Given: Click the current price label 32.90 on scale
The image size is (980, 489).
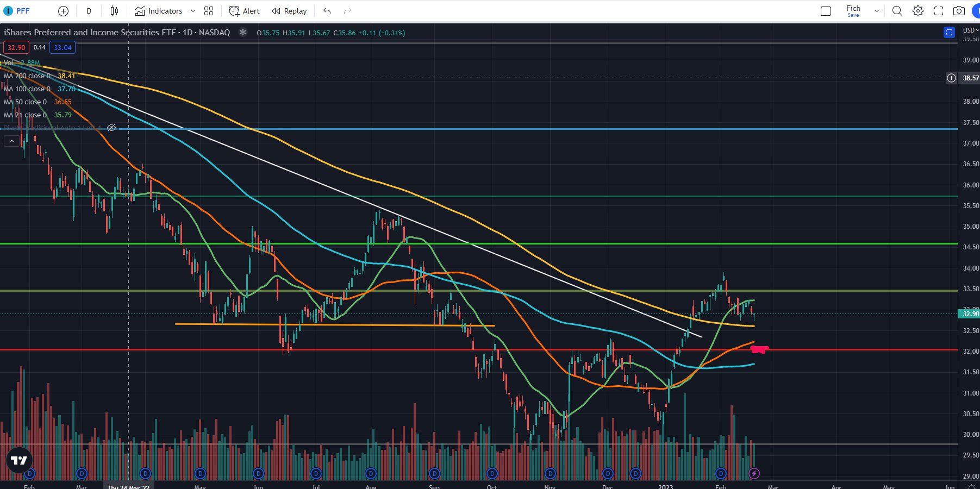Looking at the screenshot, I should (969, 314).
